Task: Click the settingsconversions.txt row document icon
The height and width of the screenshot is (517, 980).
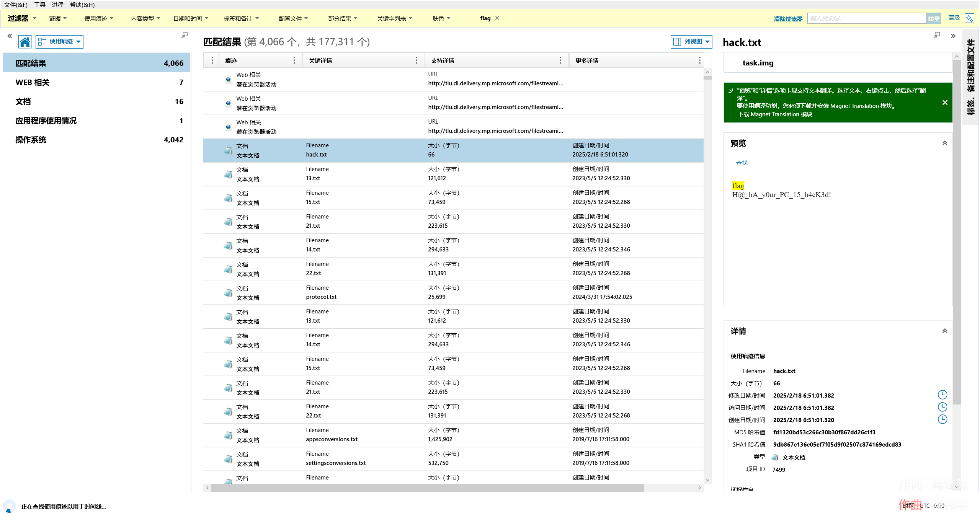Action: pos(228,459)
